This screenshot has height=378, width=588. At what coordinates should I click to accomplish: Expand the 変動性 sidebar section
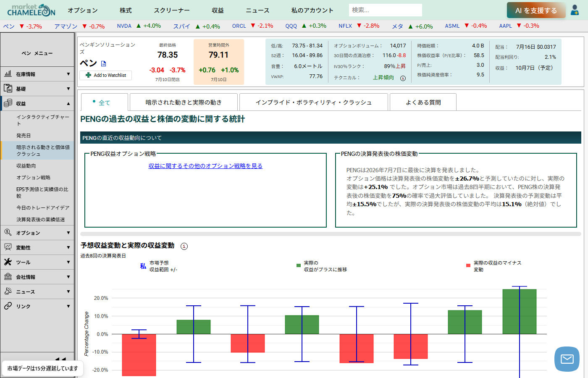[68, 247]
